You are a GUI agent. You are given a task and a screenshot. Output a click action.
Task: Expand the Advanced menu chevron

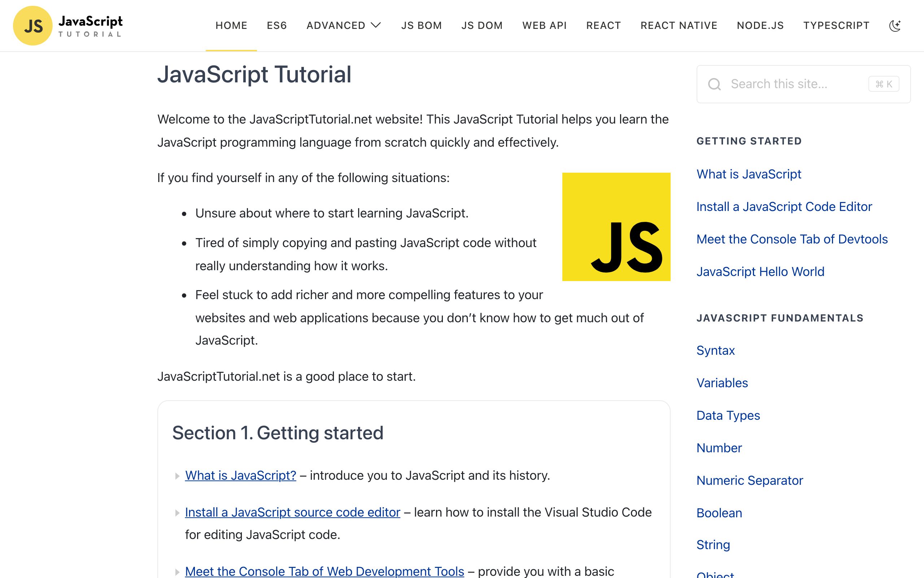376,25
